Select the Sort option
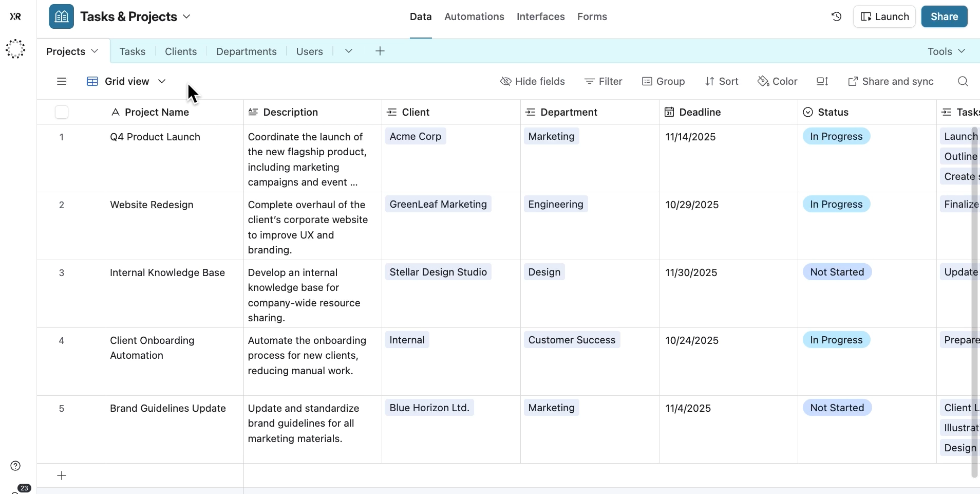 point(722,81)
